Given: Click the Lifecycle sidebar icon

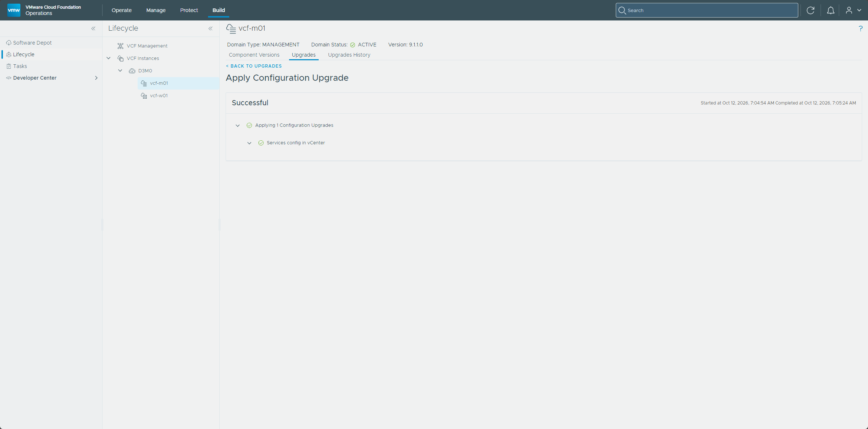Looking at the screenshot, I should coord(9,54).
